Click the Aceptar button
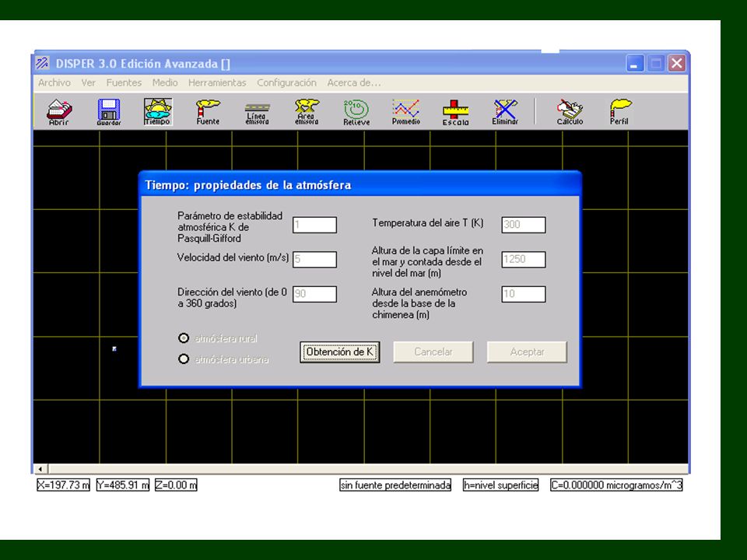 pos(527,352)
